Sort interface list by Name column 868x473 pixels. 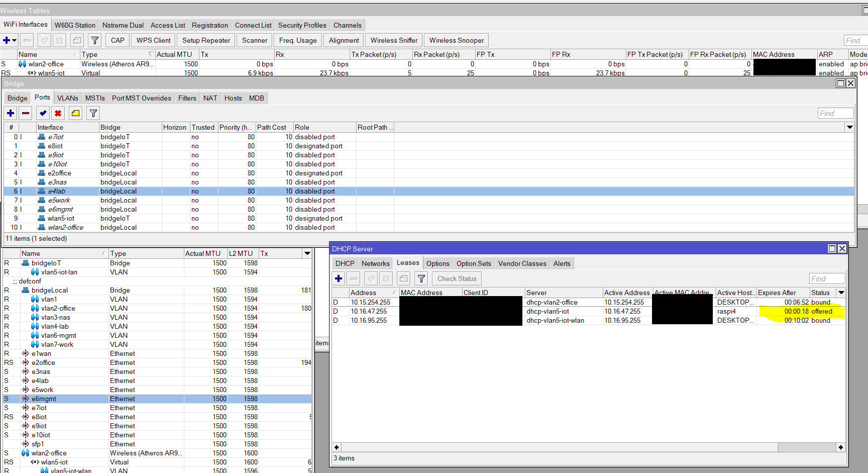point(64,253)
